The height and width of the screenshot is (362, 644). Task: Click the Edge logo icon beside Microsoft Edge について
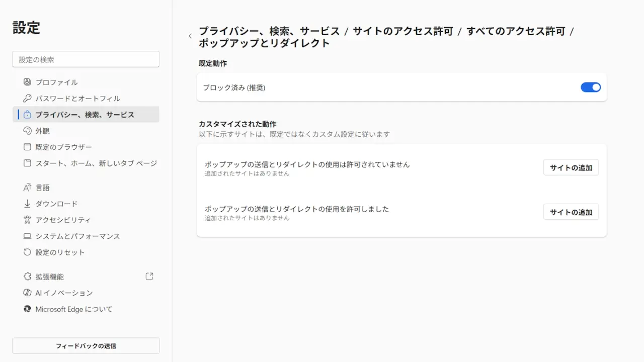coord(27,309)
